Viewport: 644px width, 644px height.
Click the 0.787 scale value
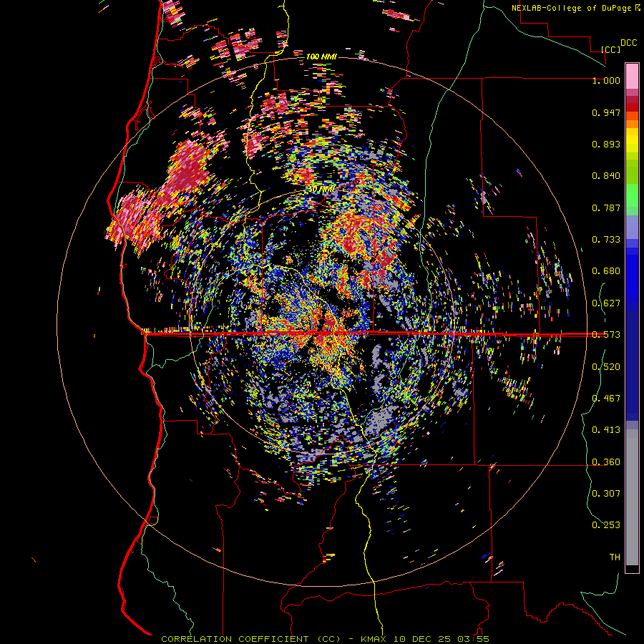click(x=606, y=208)
